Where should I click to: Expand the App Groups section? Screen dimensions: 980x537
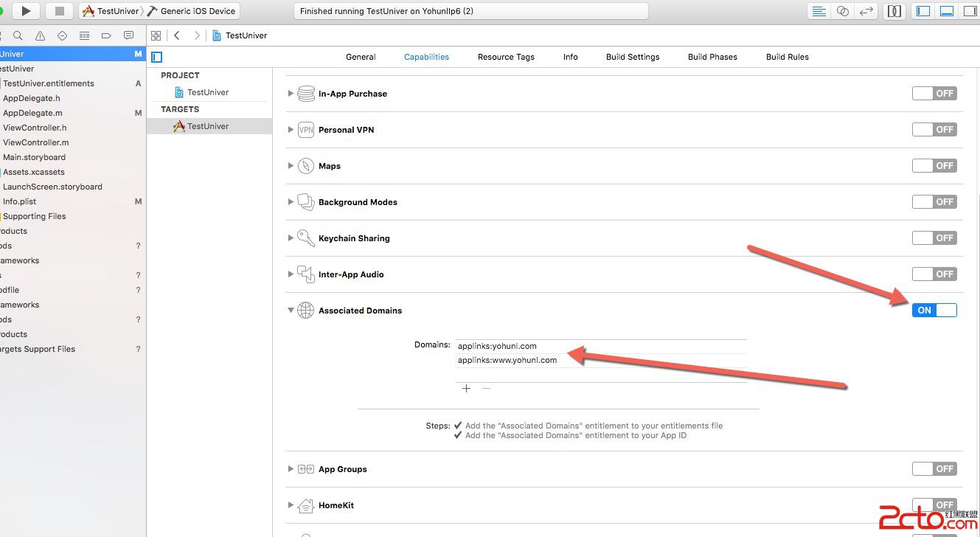click(291, 469)
